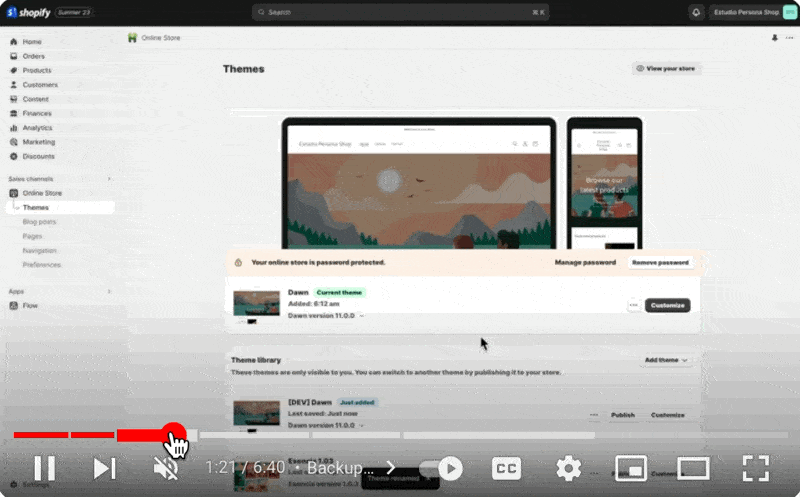Open Content in sidebar
The image size is (800, 497).
[x=35, y=99]
